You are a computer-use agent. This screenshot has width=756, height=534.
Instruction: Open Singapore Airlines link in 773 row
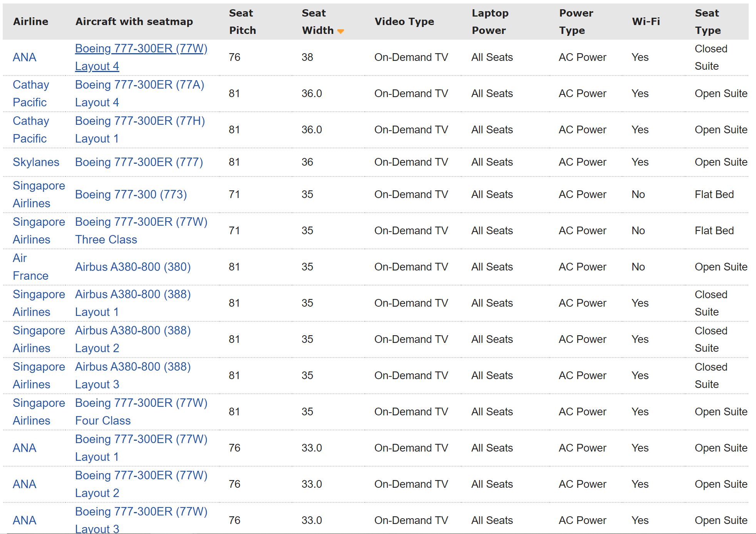click(x=39, y=195)
